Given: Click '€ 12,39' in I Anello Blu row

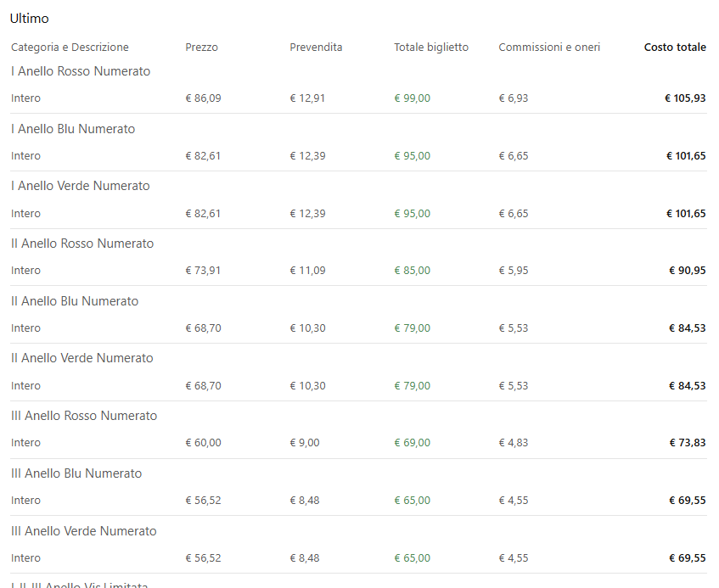Looking at the screenshot, I should [307, 156].
